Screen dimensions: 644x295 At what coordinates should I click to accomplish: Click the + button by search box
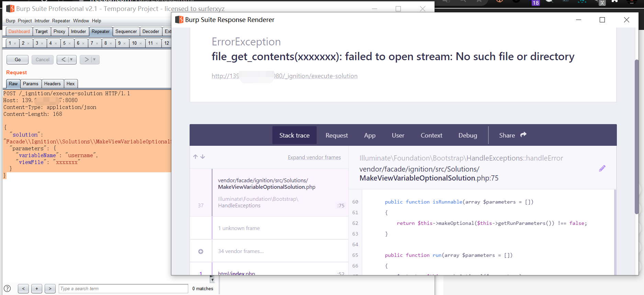[37, 288]
